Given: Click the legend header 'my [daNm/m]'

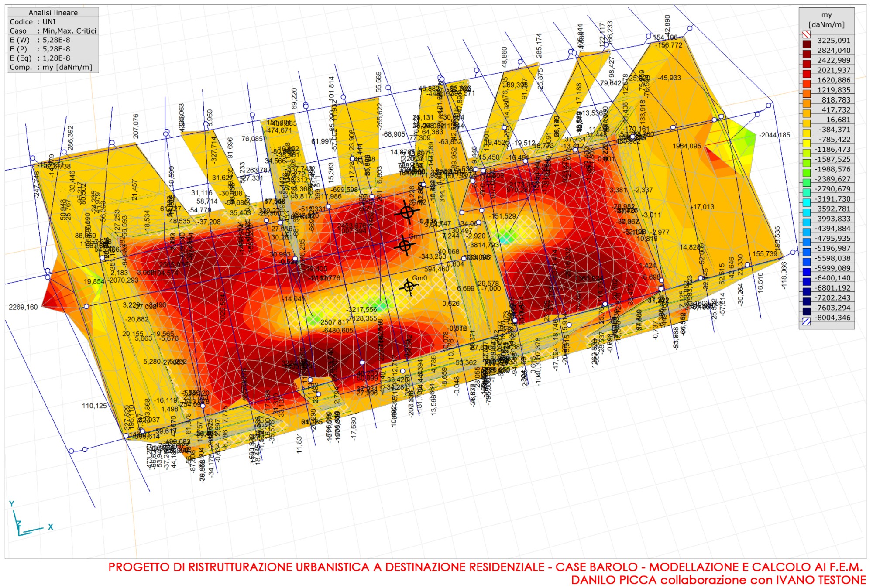Looking at the screenshot, I should 826,20.
